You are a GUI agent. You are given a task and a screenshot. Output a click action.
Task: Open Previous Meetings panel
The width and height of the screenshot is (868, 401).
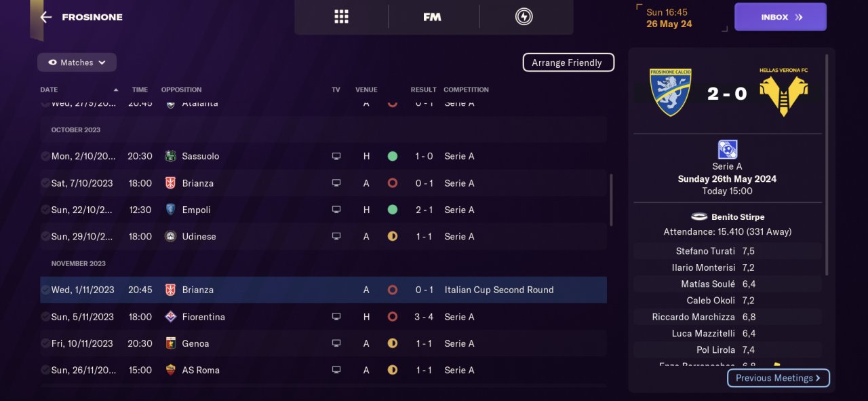pyautogui.click(x=778, y=378)
